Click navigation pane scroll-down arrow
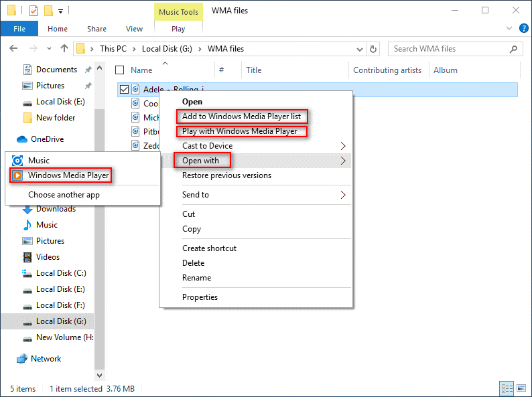532x397 pixels. pyautogui.click(x=99, y=375)
